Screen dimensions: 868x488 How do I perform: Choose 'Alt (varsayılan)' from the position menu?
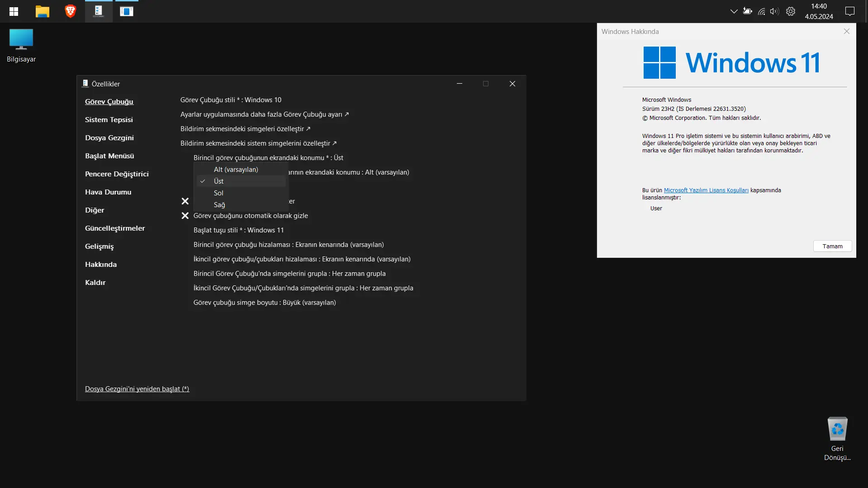(x=241, y=170)
